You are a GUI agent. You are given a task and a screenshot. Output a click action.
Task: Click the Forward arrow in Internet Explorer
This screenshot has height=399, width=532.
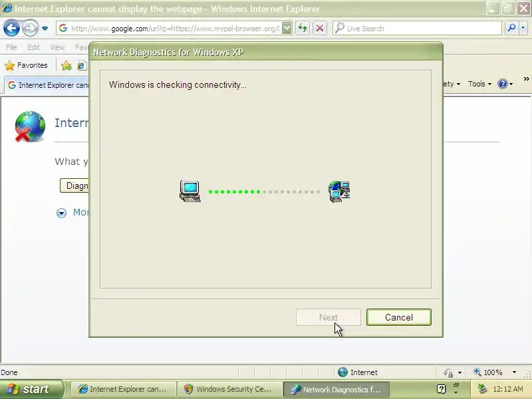(x=30, y=28)
